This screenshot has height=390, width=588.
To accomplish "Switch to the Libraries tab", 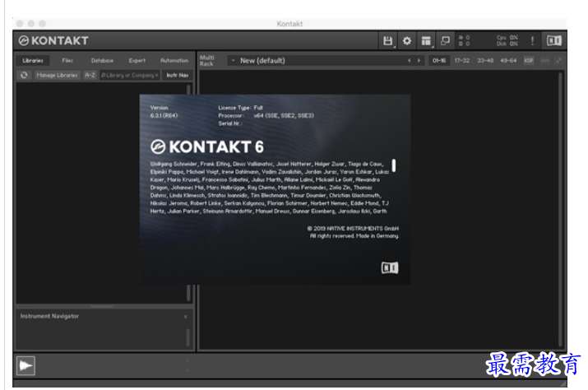I will tap(33, 60).
